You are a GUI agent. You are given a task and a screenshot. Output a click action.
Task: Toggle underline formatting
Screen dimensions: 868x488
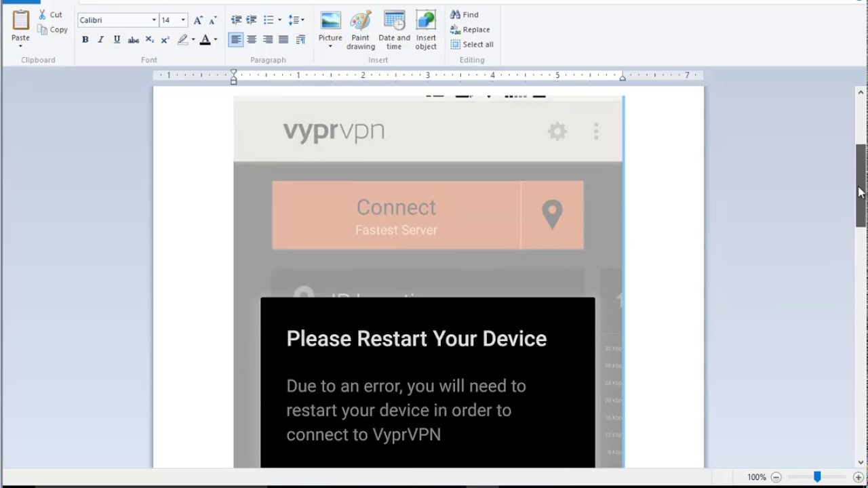(x=117, y=40)
